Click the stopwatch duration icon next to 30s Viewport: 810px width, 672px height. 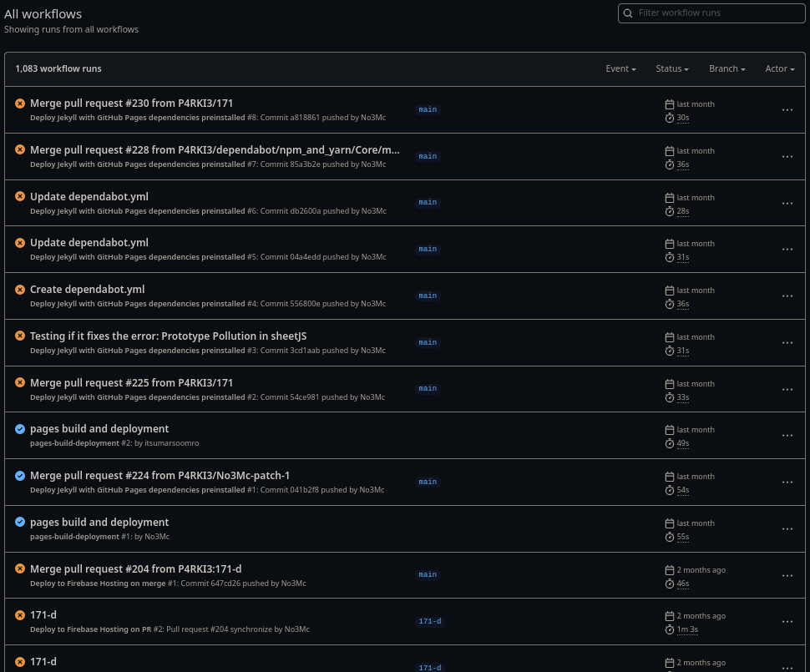(670, 118)
